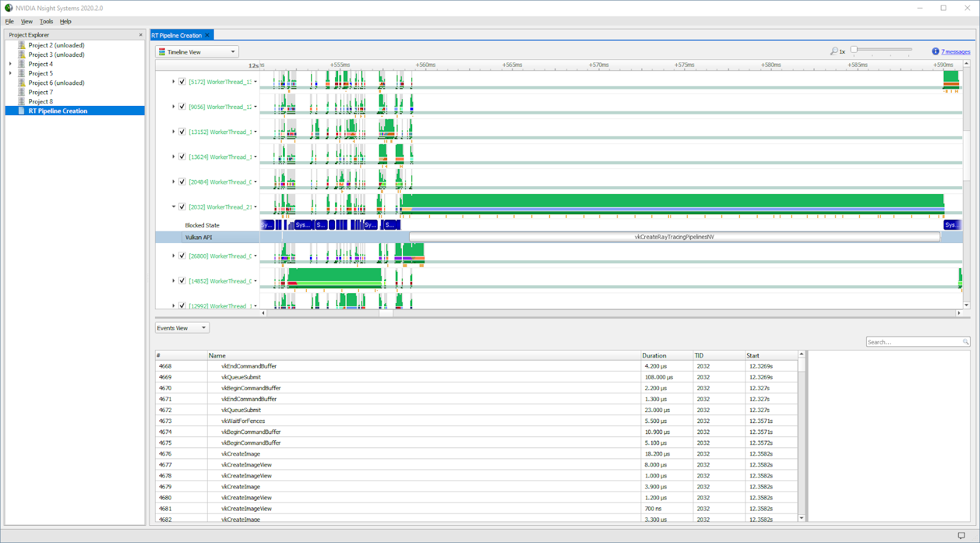Click the Project 7 file icon
This screenshot has width=980, height=543.
(x=22, y=92)
